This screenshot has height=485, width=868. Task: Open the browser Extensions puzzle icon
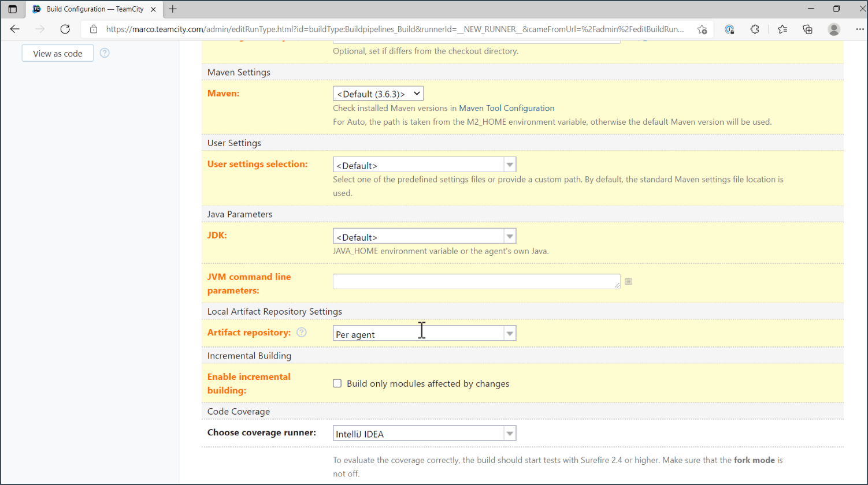[755, 29]
